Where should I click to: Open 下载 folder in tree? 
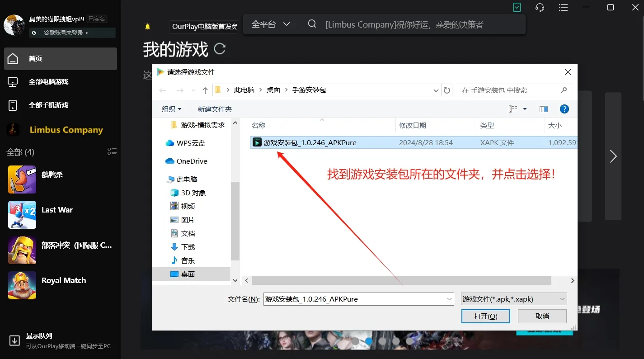coord(183,247)
